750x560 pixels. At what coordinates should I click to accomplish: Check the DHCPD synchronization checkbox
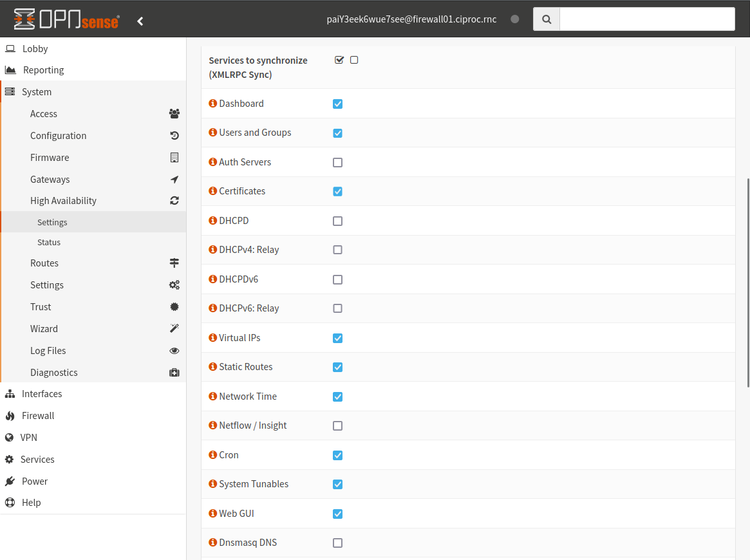point(337,221)
